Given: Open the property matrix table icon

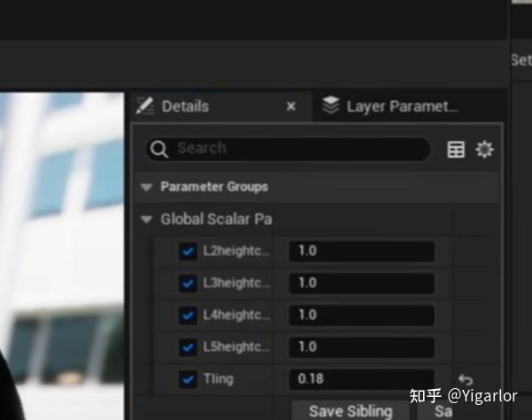Looking at the screenshot, I should (456, 150).
